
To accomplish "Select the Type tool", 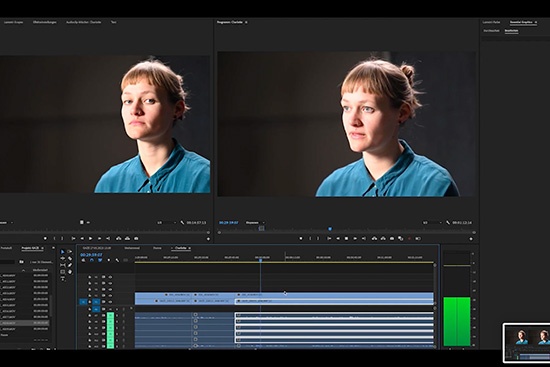I will 63,279.
